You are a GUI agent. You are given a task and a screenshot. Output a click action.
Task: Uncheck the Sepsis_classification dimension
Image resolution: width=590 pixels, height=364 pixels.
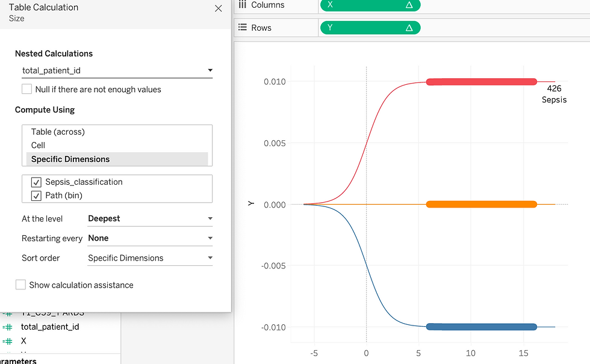point(36,182)
